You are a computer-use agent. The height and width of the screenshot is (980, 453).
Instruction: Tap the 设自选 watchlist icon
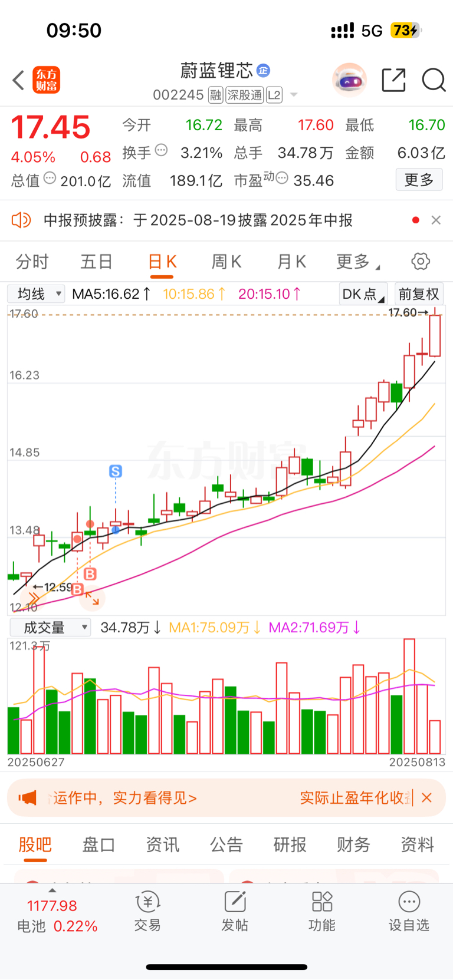click(409, 912)
